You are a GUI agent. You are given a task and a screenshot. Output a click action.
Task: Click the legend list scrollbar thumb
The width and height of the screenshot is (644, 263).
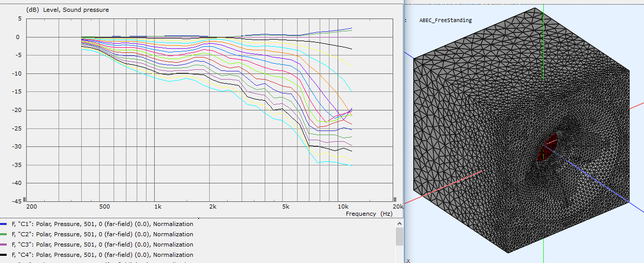tap(399, 236)
